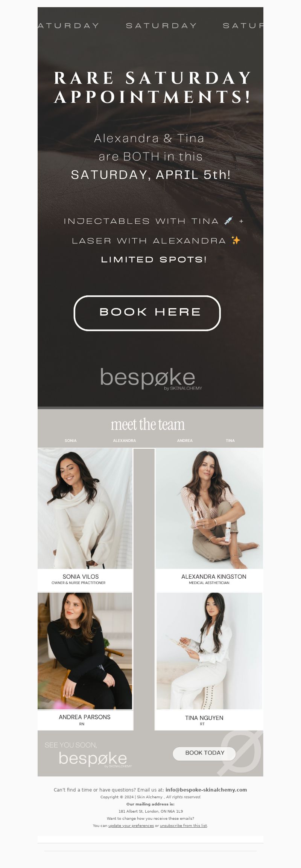Click the syringe emoji icon
The image size is (301, 868).
[228, 221]
